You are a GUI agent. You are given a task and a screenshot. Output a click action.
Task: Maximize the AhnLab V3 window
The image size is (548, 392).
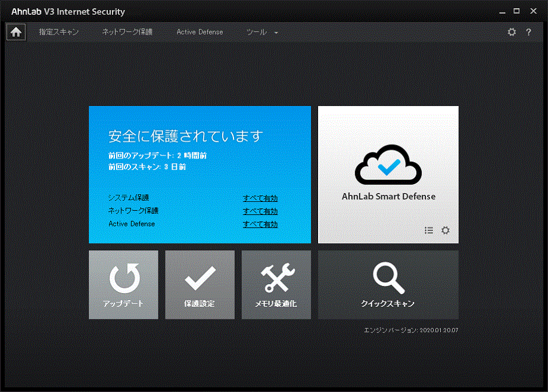(x=516, y=11)
